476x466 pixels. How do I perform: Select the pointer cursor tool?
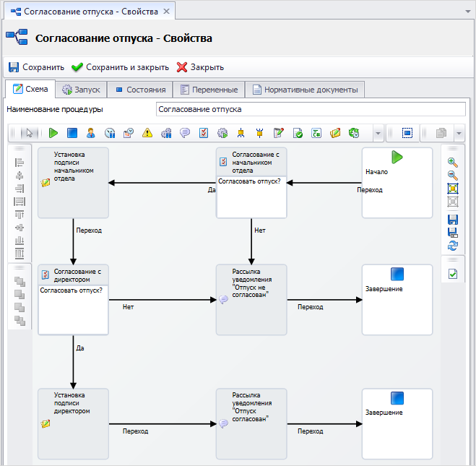pyautogui.click(x=30, y=133)
